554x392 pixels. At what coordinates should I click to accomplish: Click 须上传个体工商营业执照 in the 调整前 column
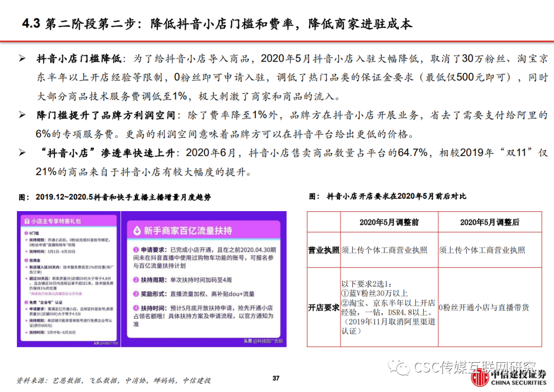tap(384, 250)
